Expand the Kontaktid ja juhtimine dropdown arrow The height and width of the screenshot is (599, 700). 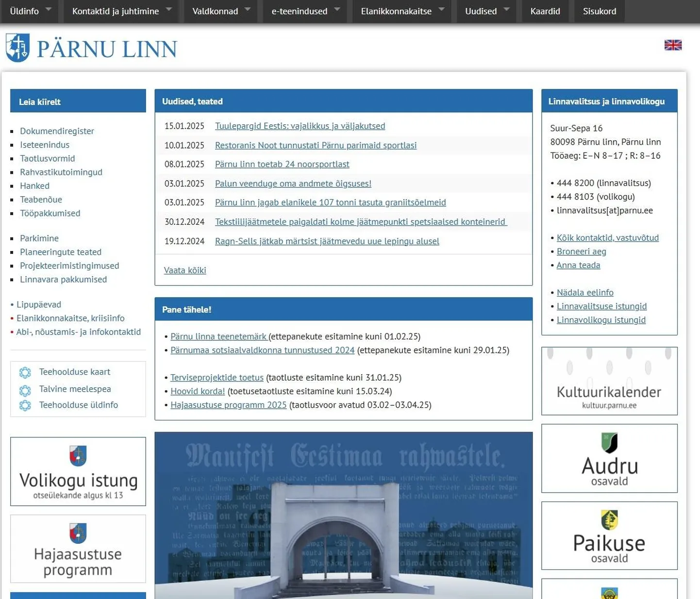(168, 9)
